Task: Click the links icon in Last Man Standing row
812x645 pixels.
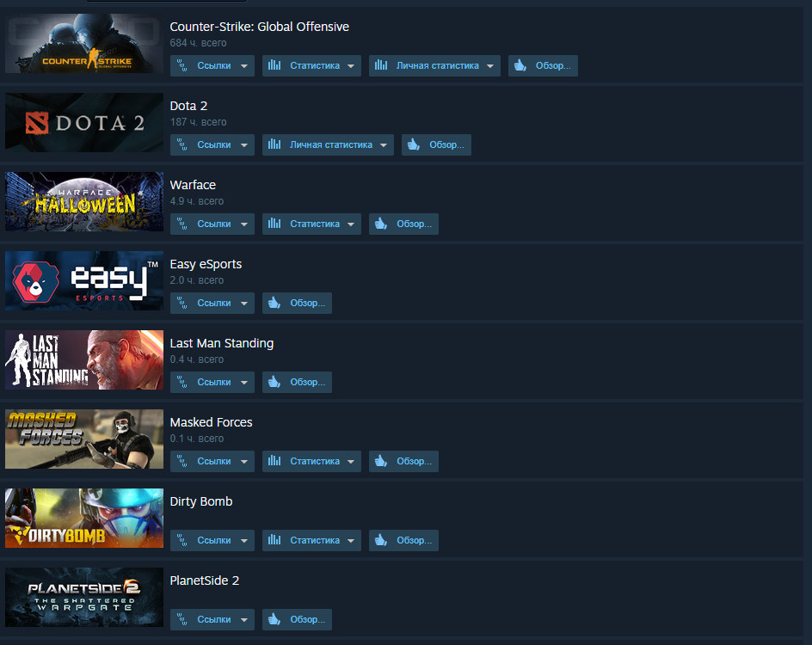Action: (x=181, y=382)
